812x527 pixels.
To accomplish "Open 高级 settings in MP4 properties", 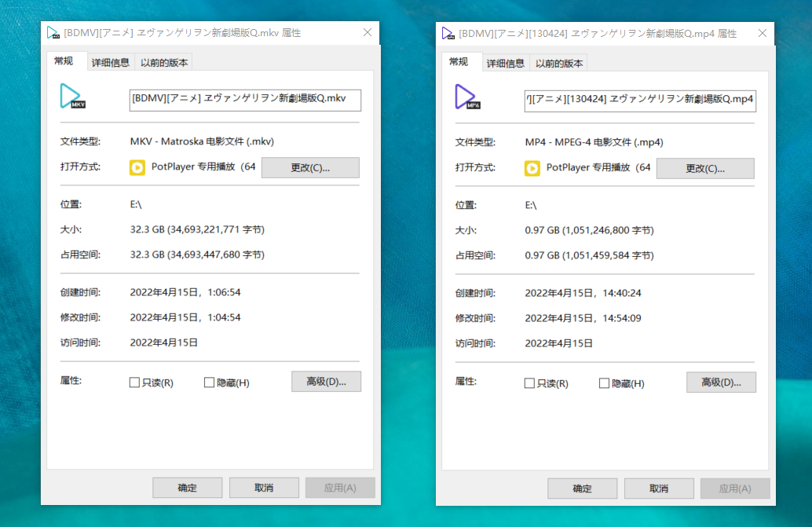I will pyautogui.click(x=721, y=382).
